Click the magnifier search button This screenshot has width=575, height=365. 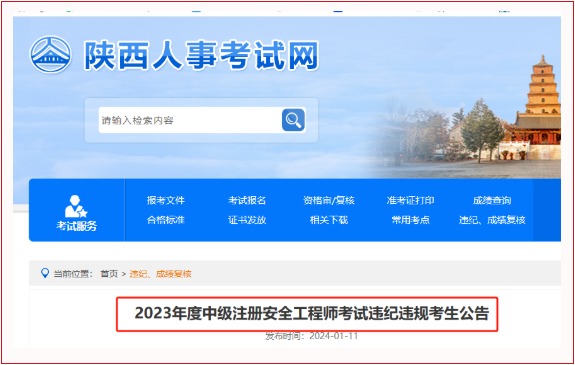click(x=293, y=120)
